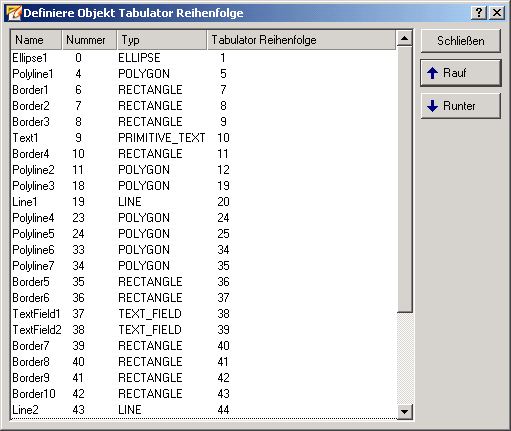Select the Ellipse1 row
Image resolution: width=511 pixels, height=431 pixels.
(x=204, y=58)
